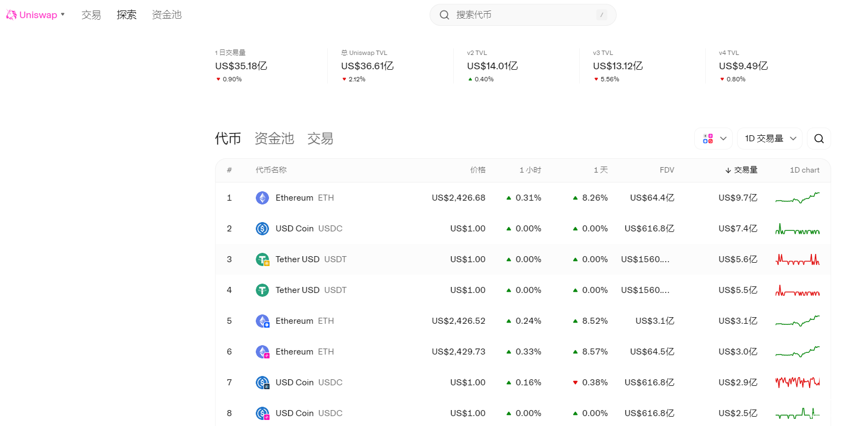Open 资金池 in the top navigation
The image size is (868, 426).
pyautogui.click(x=167, y=15)
